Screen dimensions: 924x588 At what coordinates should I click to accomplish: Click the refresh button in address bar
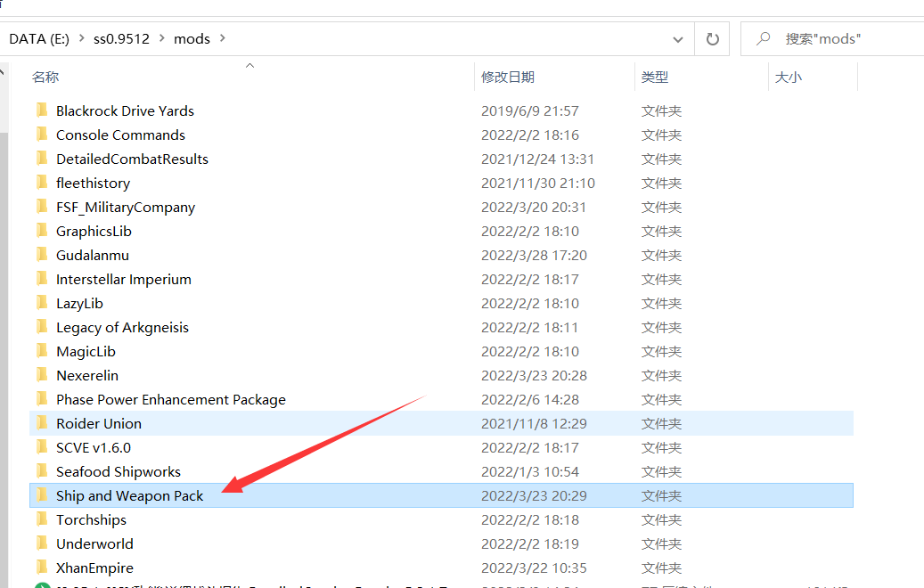coord(712,39)
